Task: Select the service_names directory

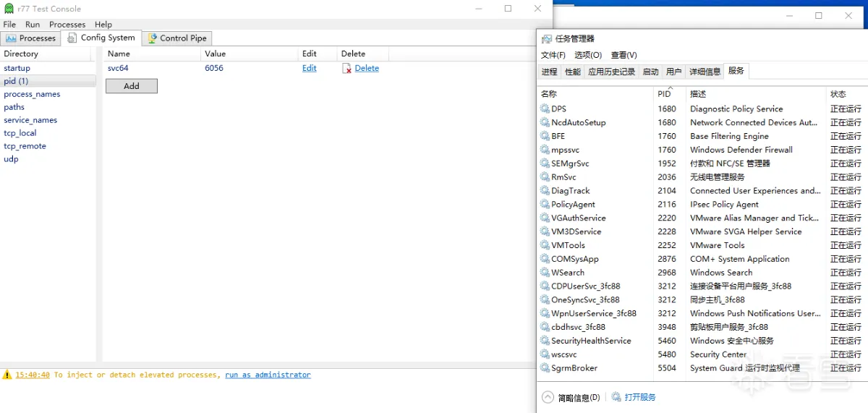Action: [30, 120]
